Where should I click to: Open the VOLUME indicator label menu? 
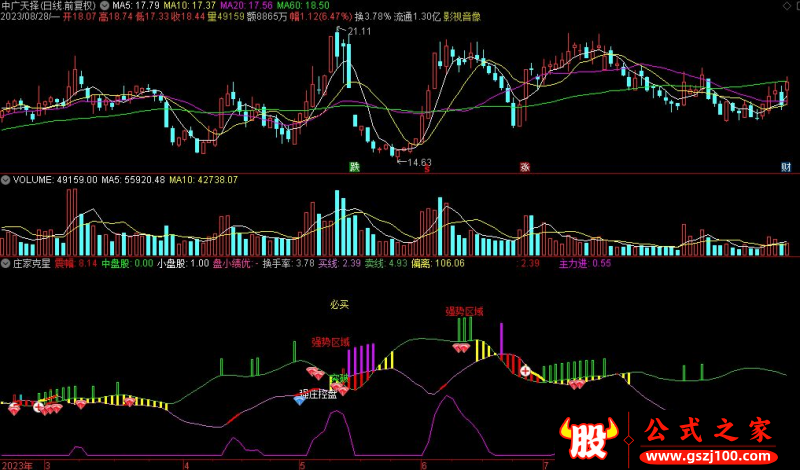(33, 180)
